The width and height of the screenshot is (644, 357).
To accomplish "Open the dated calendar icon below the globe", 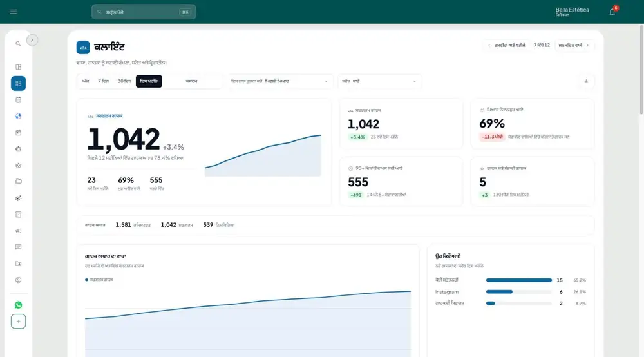I will [18, 133].
